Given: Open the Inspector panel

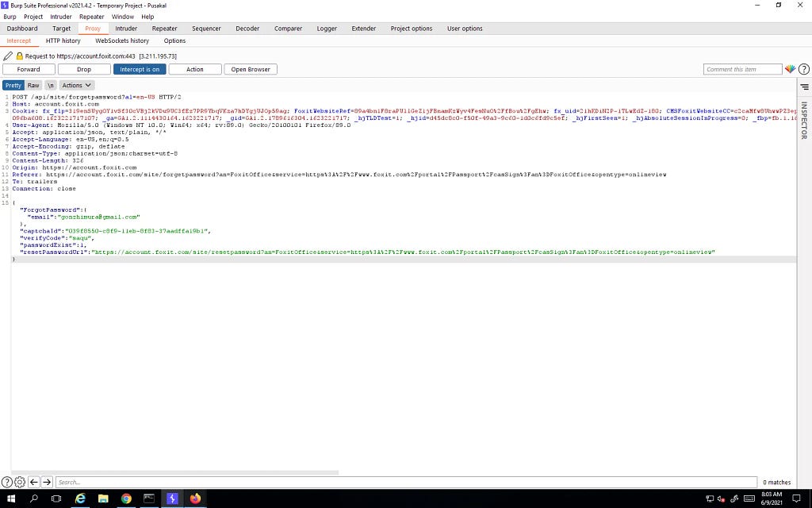Looking at the screenshot, I should point(804,120).
